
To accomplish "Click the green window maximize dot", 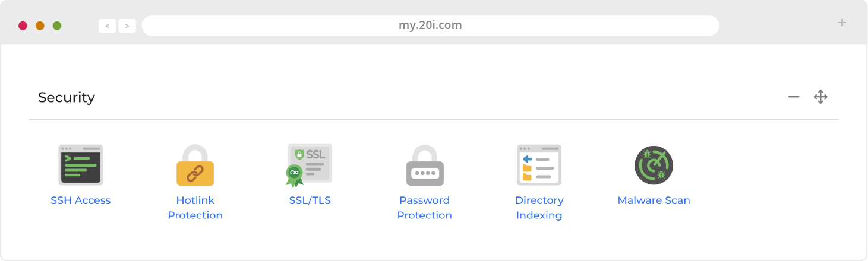I will 57,26.
